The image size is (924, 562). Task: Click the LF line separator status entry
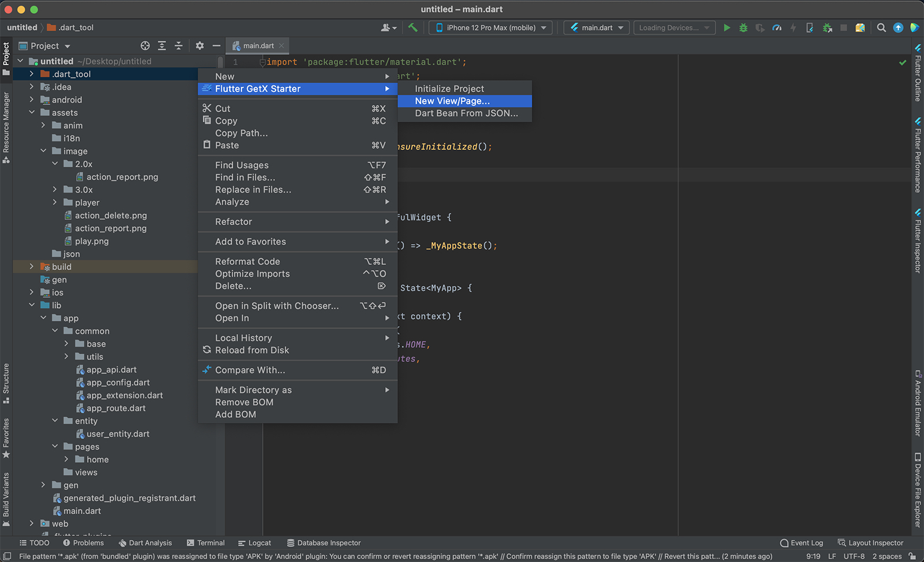832,556
